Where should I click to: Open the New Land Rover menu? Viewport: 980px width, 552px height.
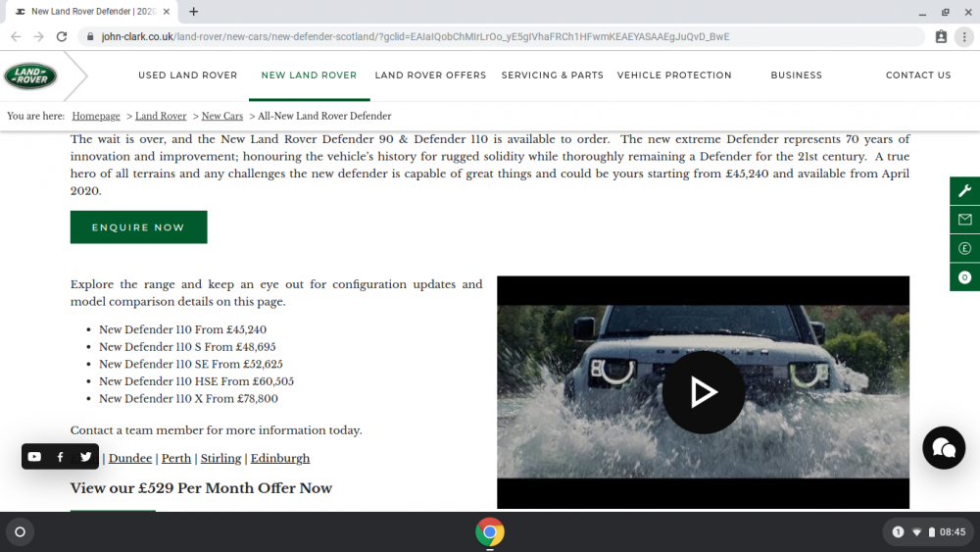coord(309,75)
